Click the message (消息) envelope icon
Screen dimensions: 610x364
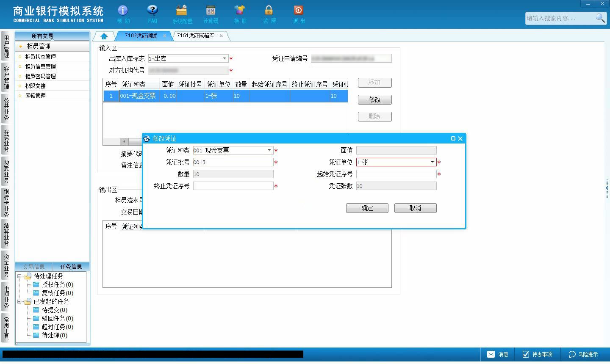pyautogui.click(x=491, y=354)
